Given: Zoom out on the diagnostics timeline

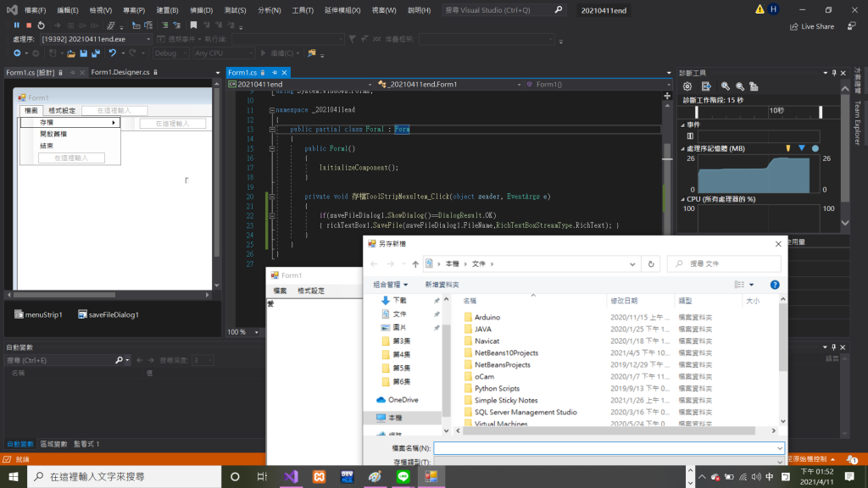Looking at the screenshot, I should tap(739, 86).
